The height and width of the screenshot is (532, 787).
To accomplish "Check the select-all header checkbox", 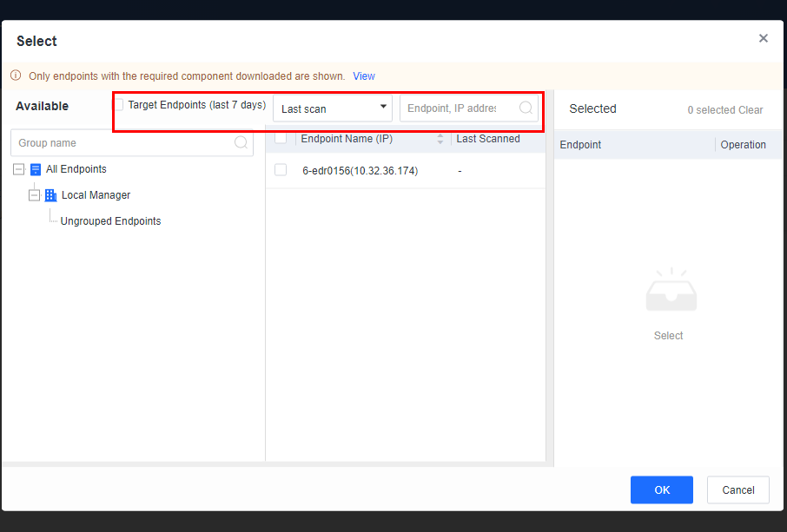I will 281,138.
